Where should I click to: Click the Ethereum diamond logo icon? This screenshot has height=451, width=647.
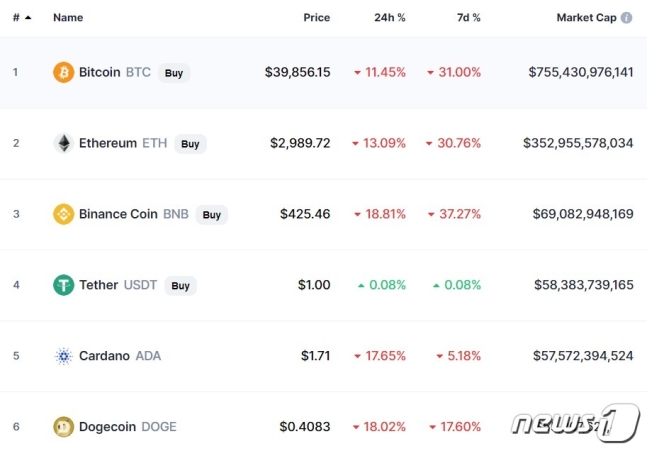click(x=64, y=143)
